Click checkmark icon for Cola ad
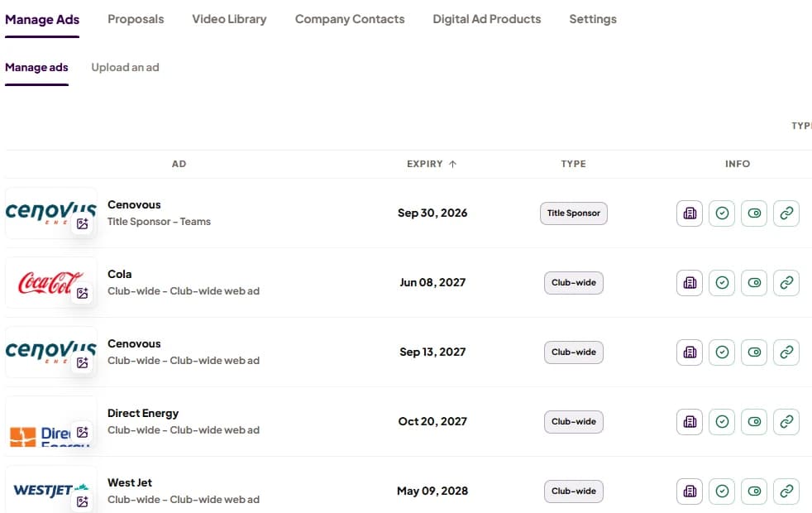 [x=722, y=283]
